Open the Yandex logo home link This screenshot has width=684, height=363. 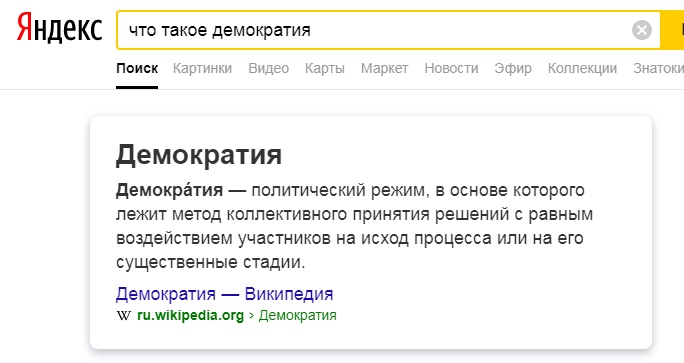(x=59, y=28)
